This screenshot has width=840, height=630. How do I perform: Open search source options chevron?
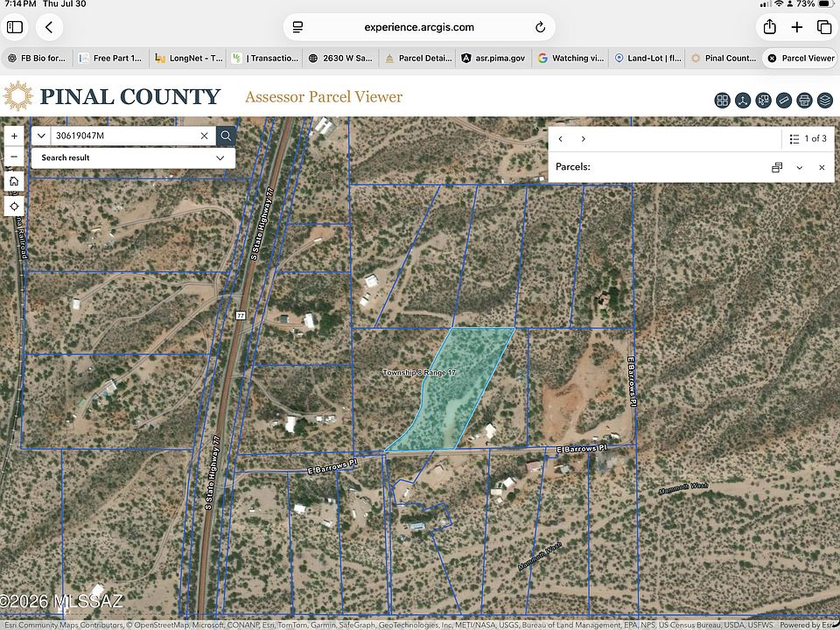click(x=41, y=136)
